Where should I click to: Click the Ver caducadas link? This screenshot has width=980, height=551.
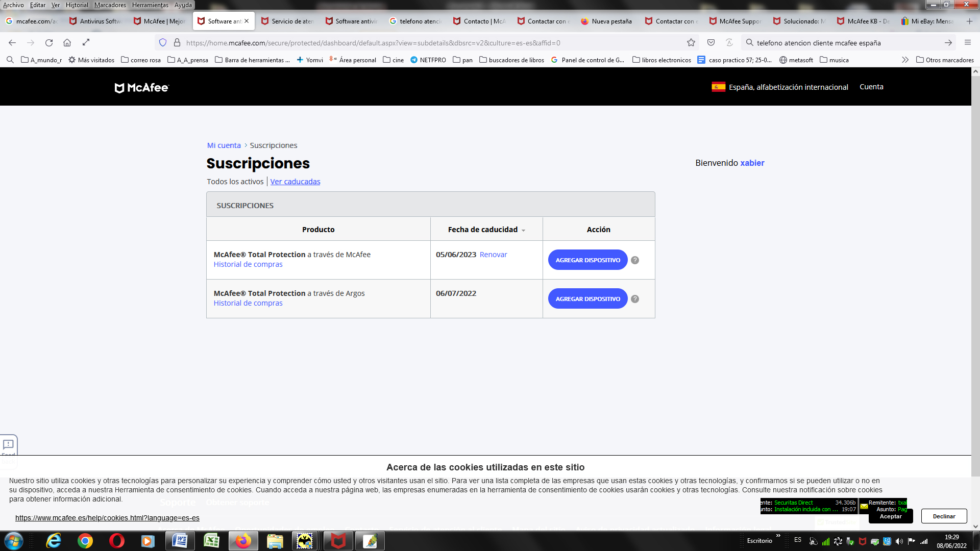[x=295, y=182]
